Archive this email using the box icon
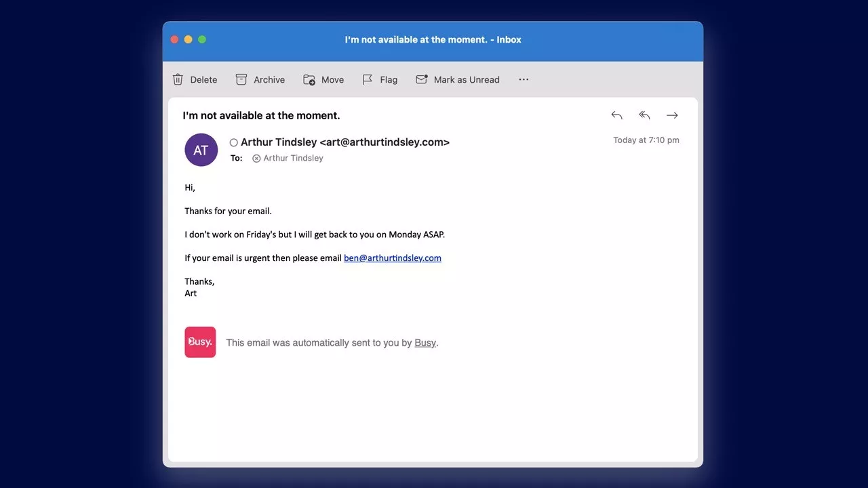Screen dimensions: 868x488 [241, 79]
